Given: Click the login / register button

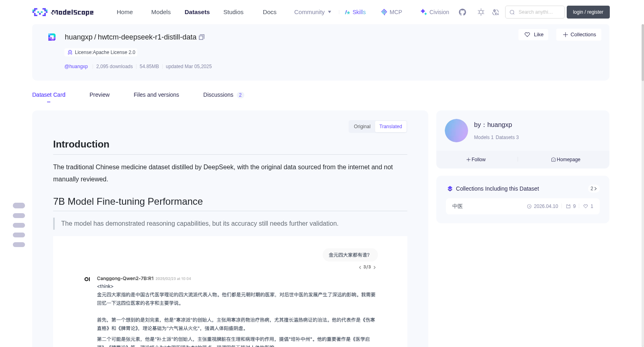Looking at the screenshot, I should (588, 12).
